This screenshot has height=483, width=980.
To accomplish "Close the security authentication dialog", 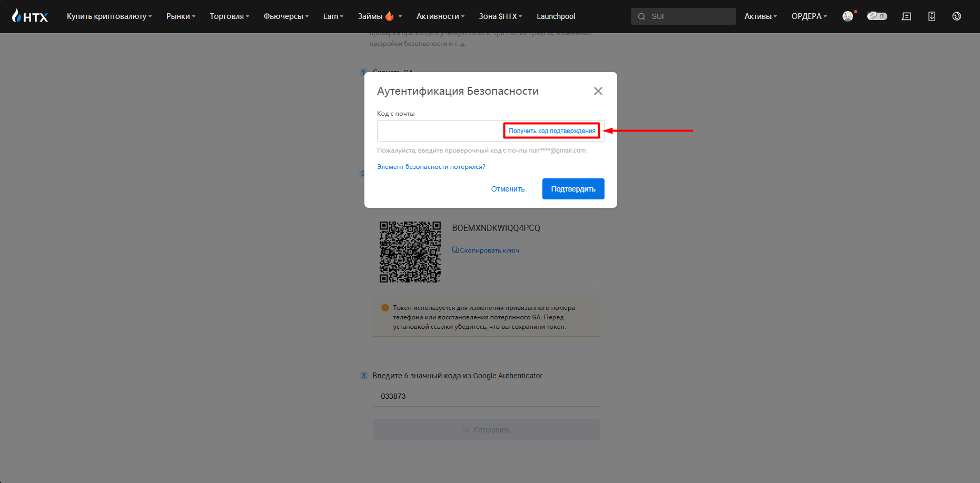I will point(598,91).
